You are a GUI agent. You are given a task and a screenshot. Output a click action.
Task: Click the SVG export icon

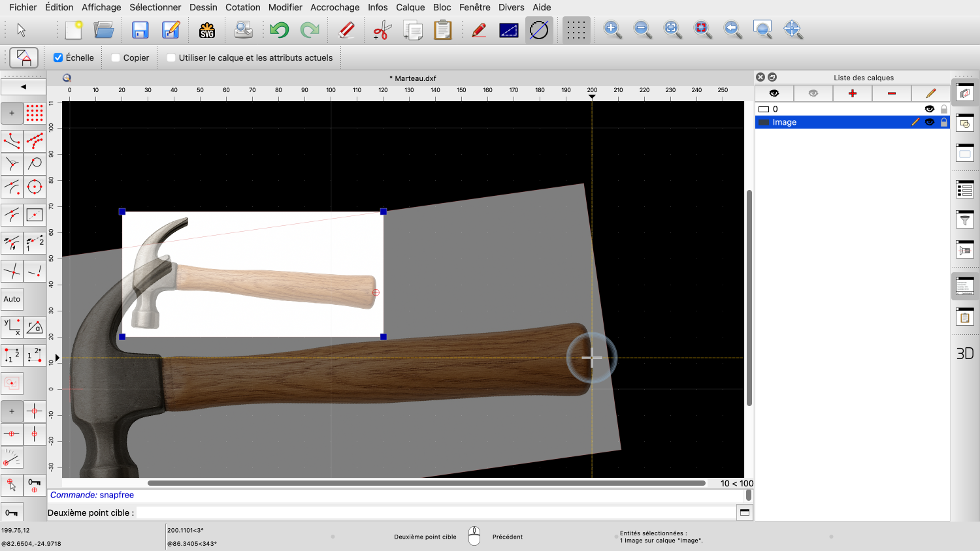click(207, 30)
